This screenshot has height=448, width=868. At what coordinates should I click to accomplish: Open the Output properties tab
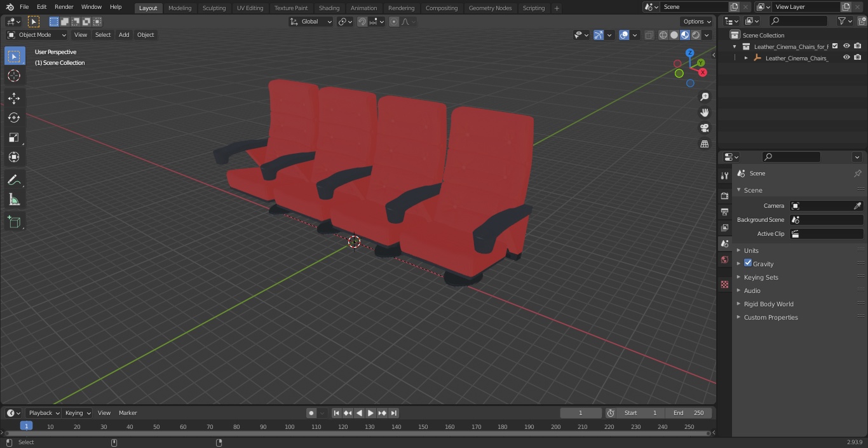pyautogui.click(x=724, y=212)
